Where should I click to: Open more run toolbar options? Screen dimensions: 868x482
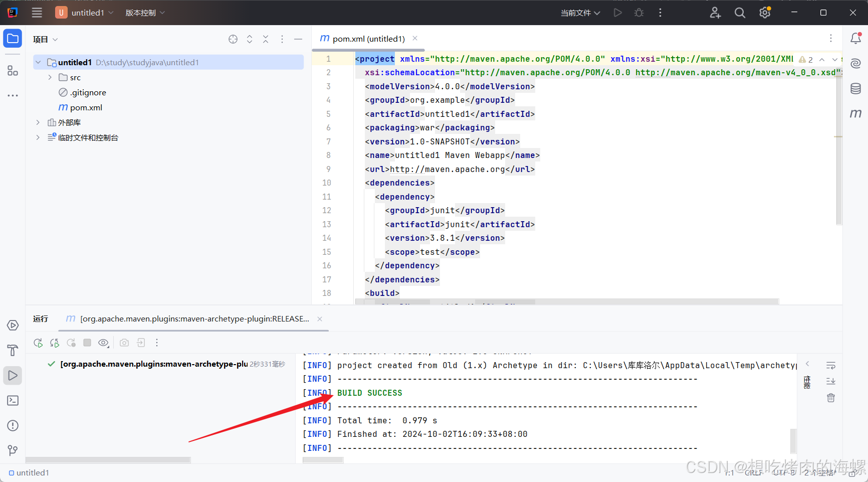[x=157, y=343]
